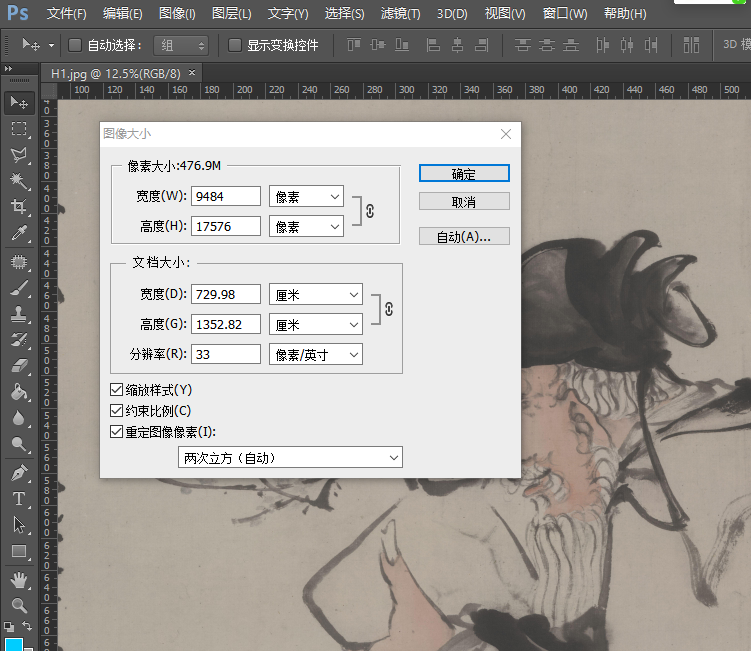The height and width of the screenshot is (651, 751).
Task: Open the 两次立方（自动）resampling dropdown
Action: coord(290,457)
